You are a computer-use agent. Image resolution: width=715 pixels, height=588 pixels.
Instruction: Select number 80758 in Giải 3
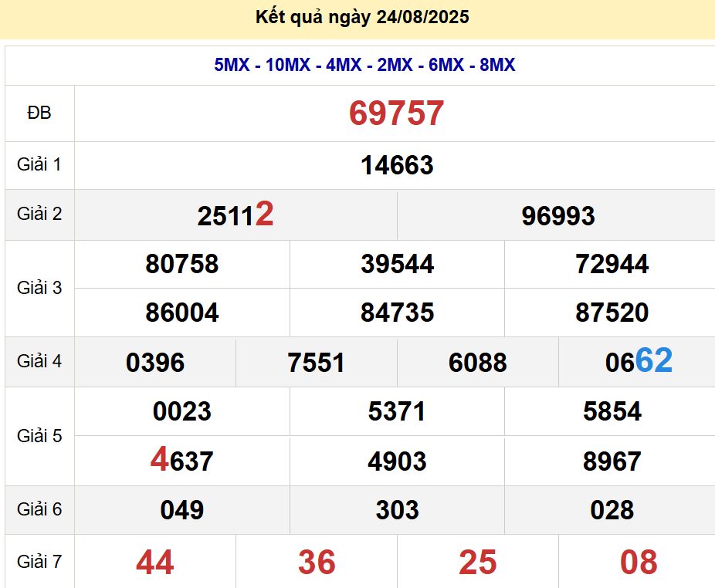(x=182, y=264)
